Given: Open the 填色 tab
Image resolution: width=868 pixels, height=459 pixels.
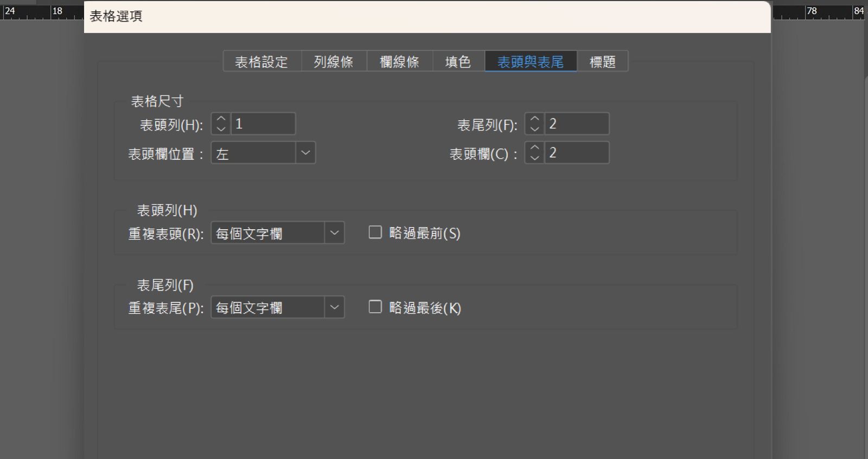Looking at the screenshot, I should click(x=458, y=62).
